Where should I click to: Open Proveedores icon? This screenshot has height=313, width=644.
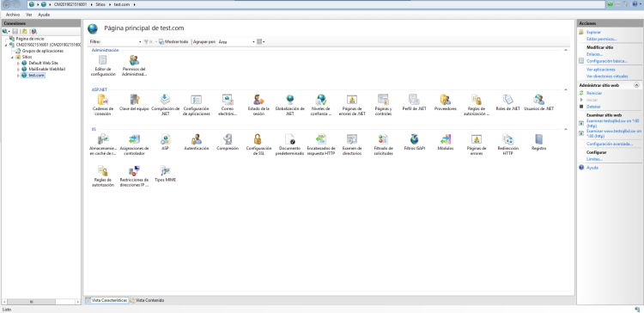coord(445,103)
